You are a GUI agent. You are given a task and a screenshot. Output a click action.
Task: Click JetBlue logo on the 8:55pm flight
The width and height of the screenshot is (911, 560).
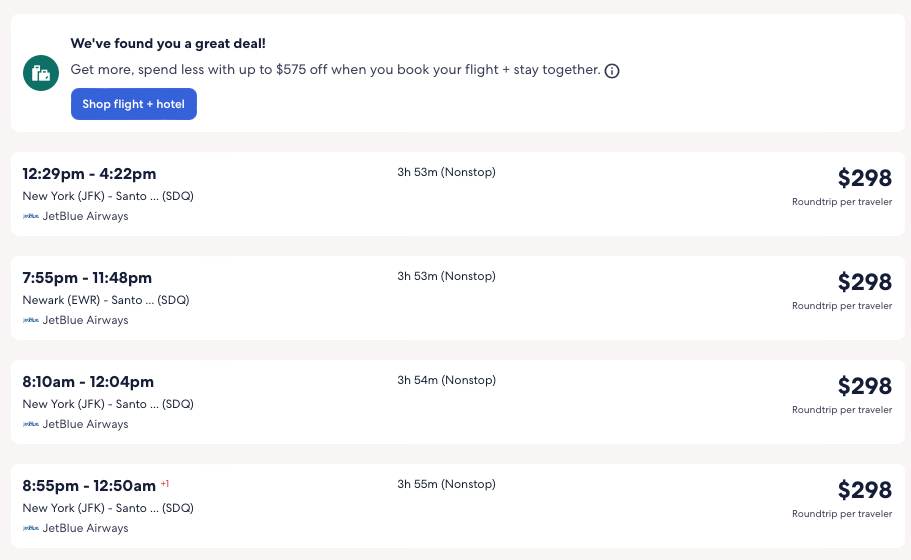(x=31, y=528)
